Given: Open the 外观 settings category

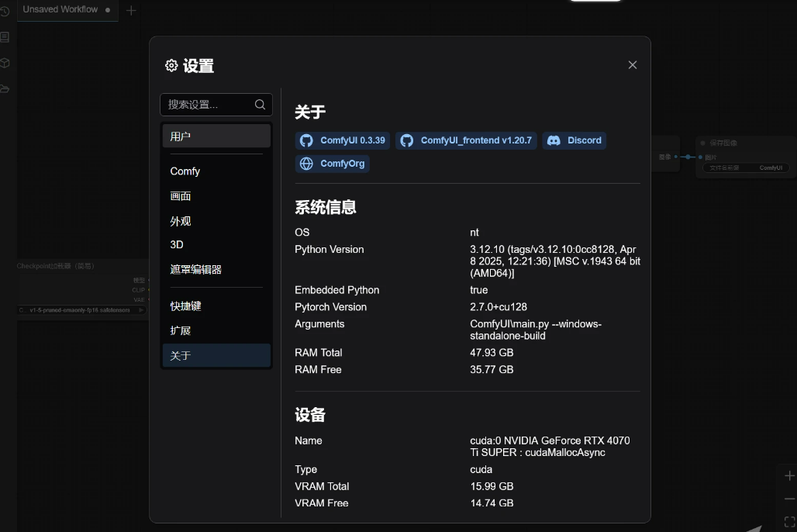Looking at the screenshot, I should (216, 221).
